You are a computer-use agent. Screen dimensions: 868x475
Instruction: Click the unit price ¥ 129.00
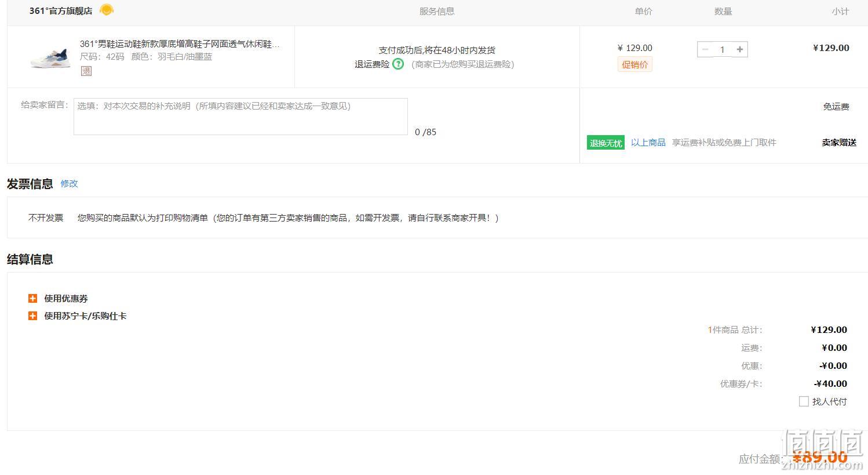(x=635, y=48)
